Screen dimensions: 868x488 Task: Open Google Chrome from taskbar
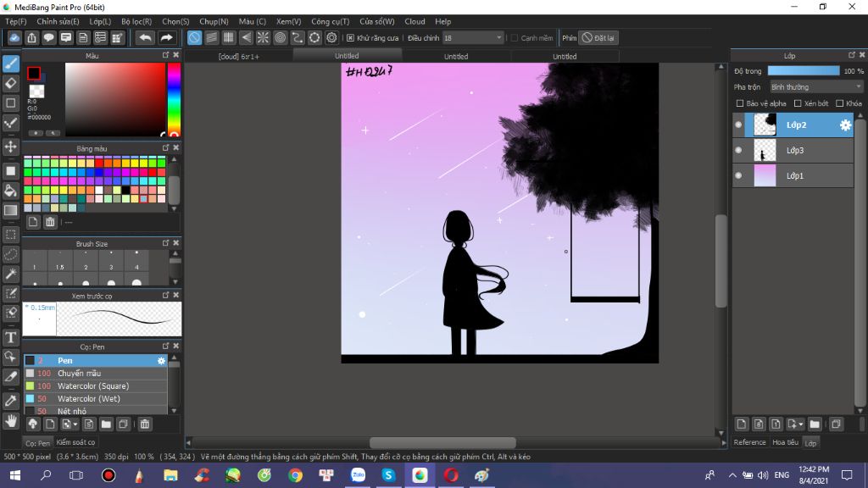pos(295,475)
